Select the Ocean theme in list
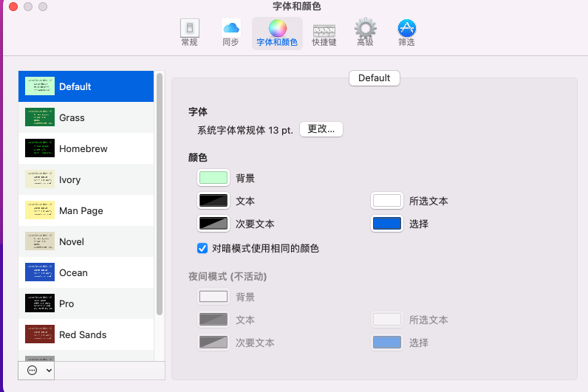The height and width of the screenshot is (392, 588). 73,272
